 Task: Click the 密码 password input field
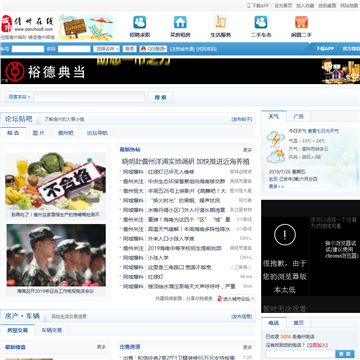pyautogui.click(x=74, y=49)
